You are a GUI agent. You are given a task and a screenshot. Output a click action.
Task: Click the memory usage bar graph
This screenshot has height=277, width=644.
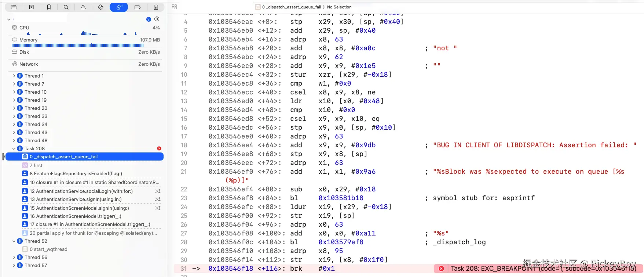77,46
